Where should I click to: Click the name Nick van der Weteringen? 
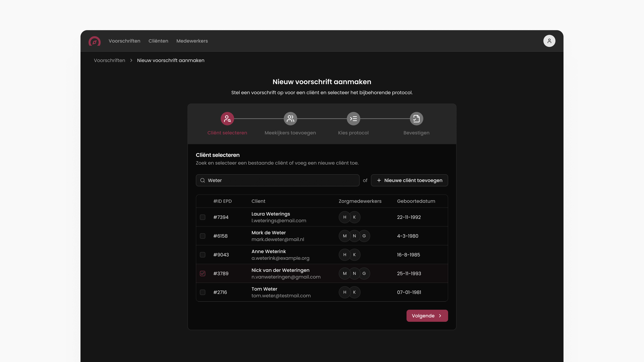click(x=280, y=270)
